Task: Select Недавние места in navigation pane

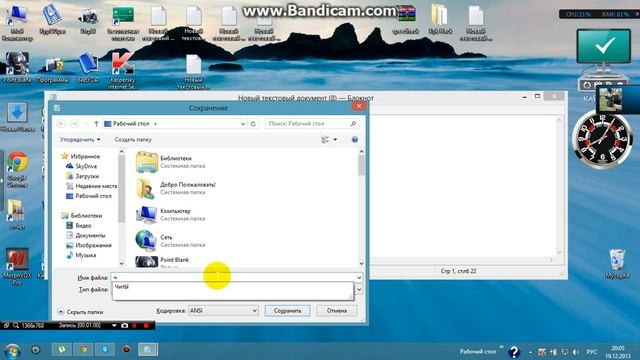Action: click(x=91, y=186)
